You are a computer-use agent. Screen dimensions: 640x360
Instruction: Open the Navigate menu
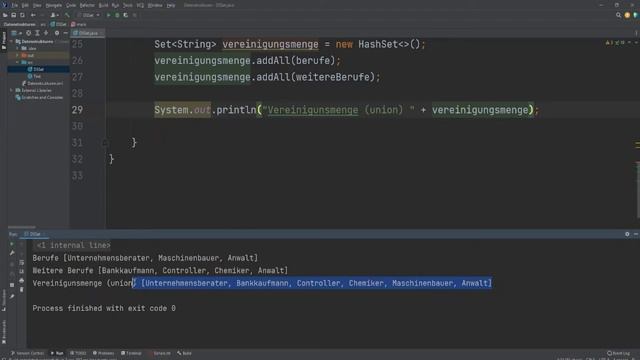pyautogui.click(x=53, y=5)
